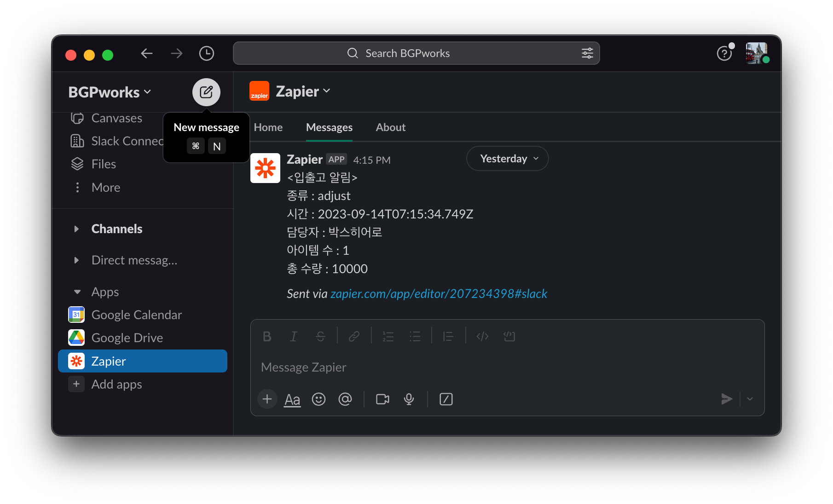The image size is (833, 504).
Task: Open history clock icon
Action: tap(207, 53)
